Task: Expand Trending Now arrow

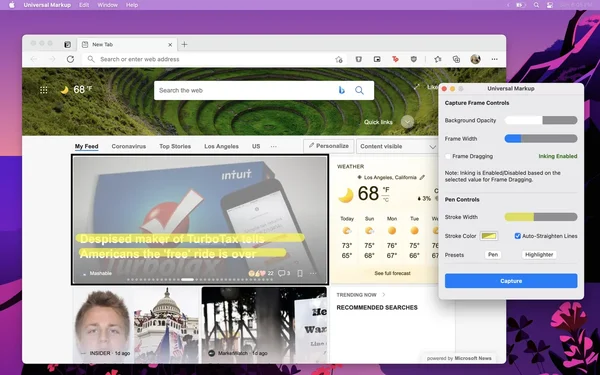Action: coord(384,295)
